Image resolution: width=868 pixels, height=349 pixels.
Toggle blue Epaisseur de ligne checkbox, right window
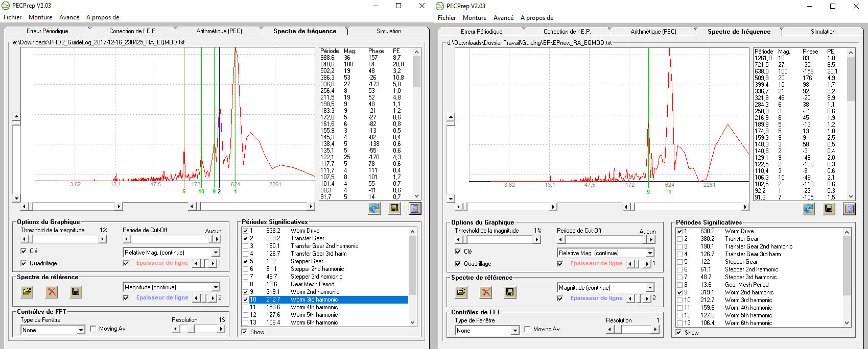[x=560, y=298]
